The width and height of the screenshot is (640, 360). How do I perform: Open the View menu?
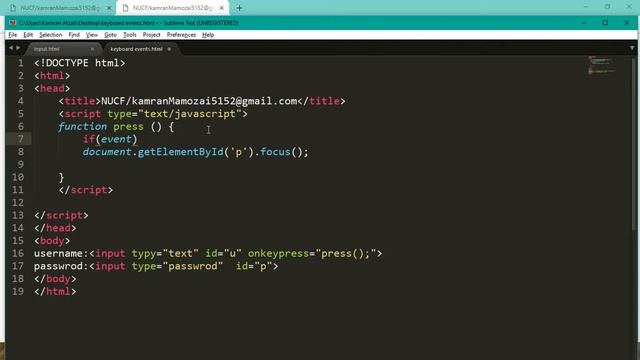pos(91,35)
